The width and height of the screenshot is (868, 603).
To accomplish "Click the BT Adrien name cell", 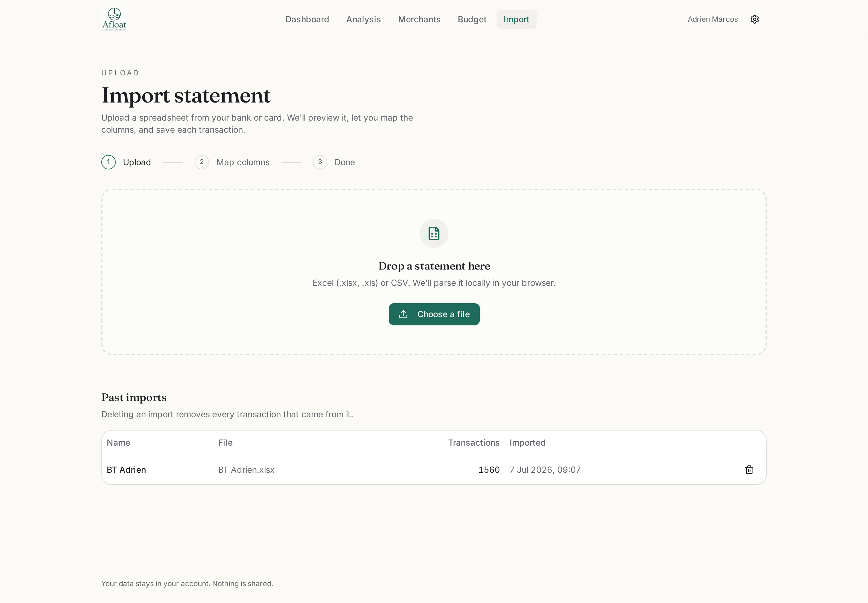I will point(126,470).
